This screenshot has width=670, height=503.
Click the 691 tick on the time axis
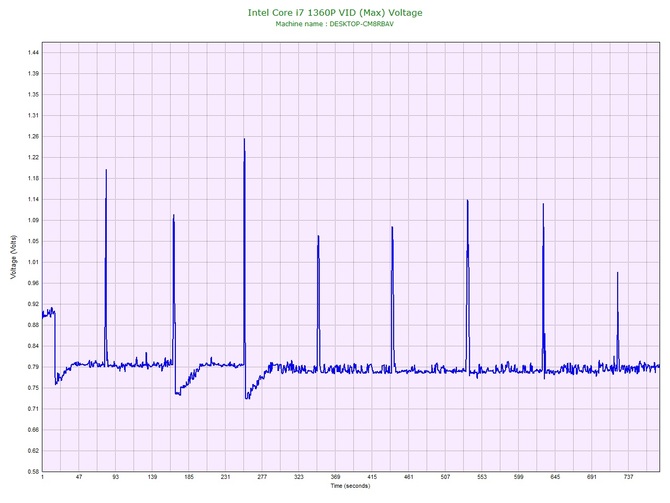point(592,477)
